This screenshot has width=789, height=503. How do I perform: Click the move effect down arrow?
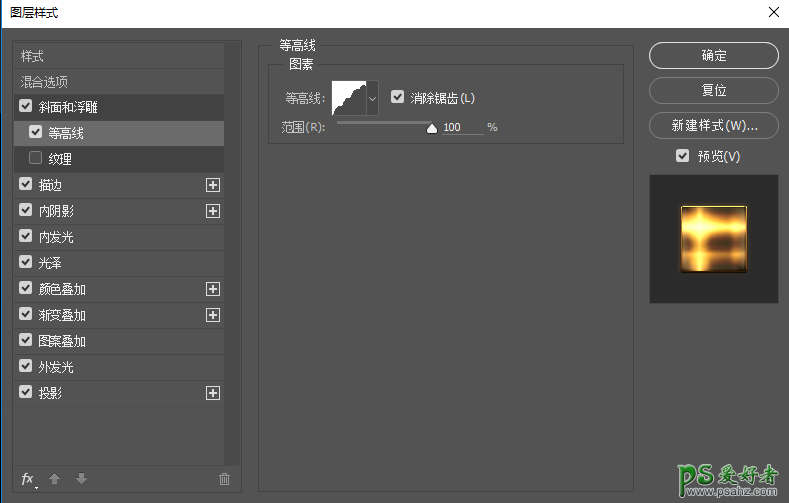pos(82,479)
